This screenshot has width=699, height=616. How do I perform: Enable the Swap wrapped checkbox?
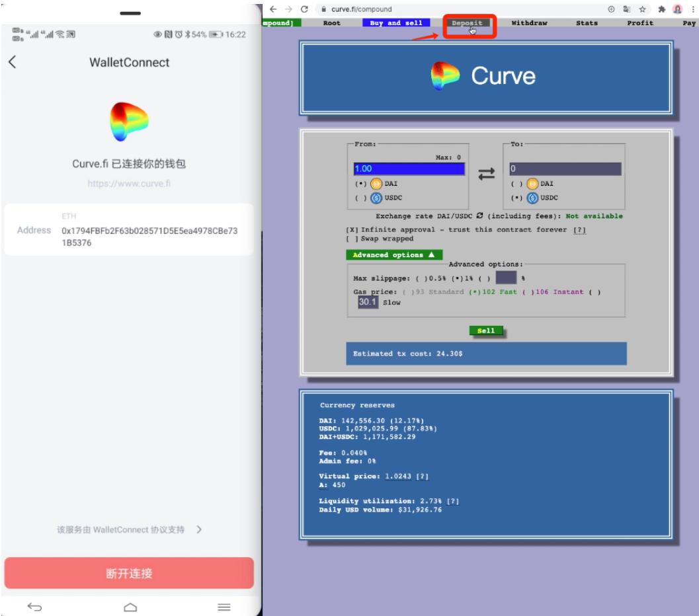pyautogui.click(x=352, y=239)
